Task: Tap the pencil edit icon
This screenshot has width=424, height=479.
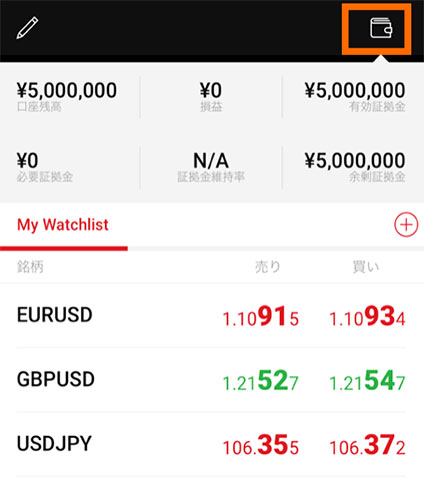Action: 27,28
